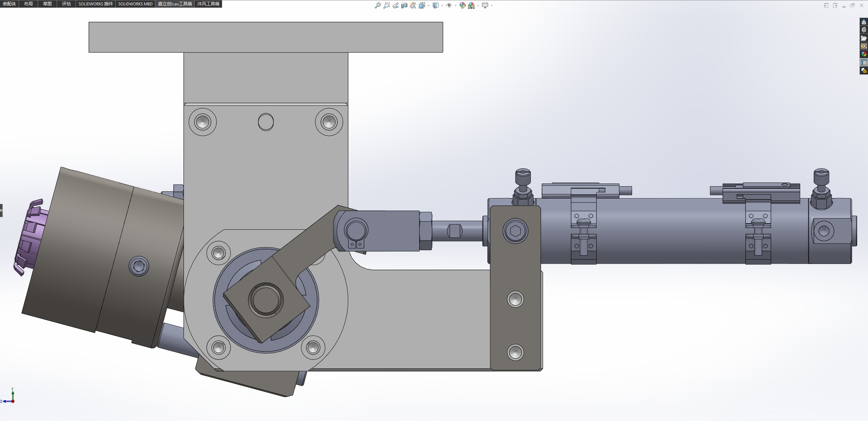
Task: Expand the View Orientation dropdown arrow
Action: tap(429, 5)
